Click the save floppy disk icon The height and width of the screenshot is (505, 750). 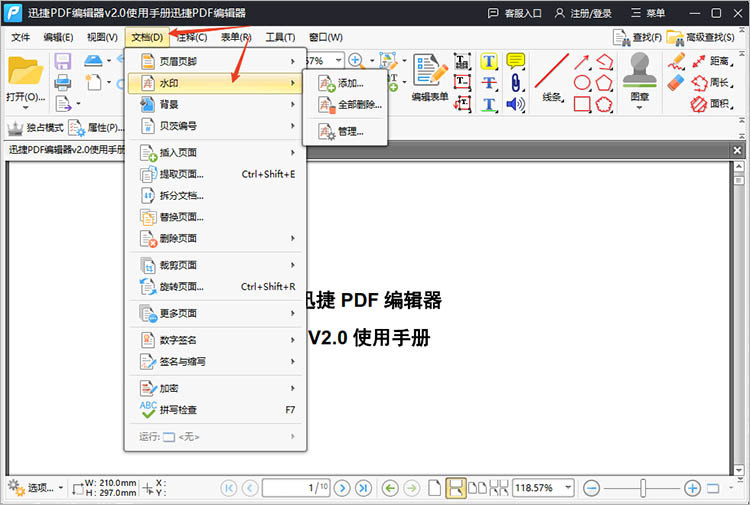[x=63, y=62]
